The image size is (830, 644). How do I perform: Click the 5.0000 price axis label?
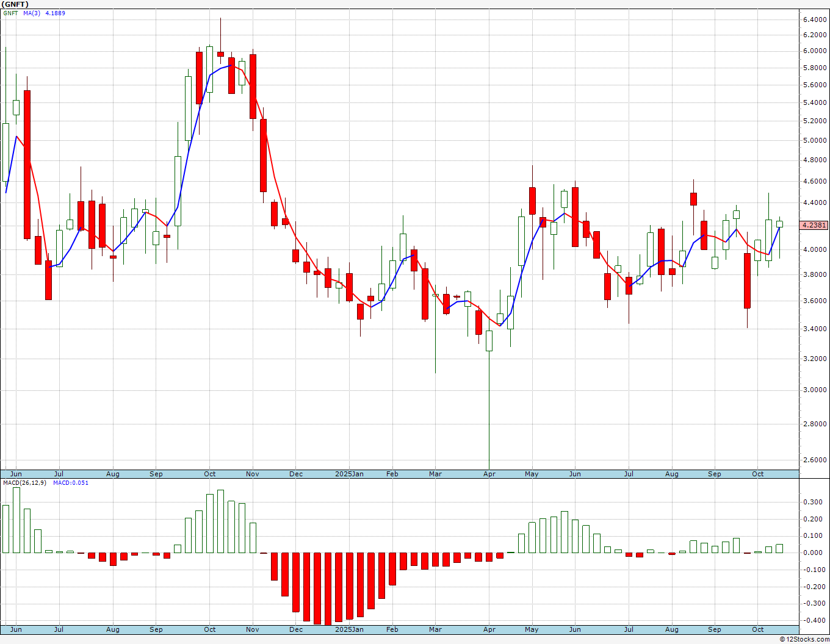815,140
